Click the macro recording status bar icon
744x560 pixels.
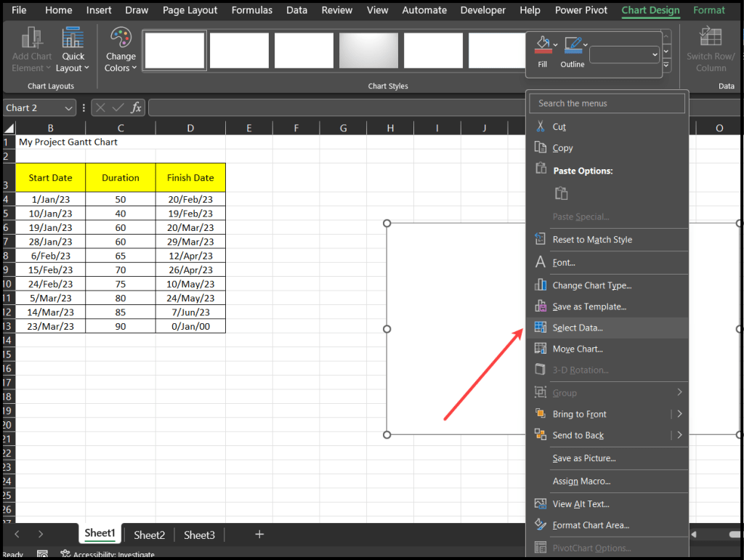[42, 554]
